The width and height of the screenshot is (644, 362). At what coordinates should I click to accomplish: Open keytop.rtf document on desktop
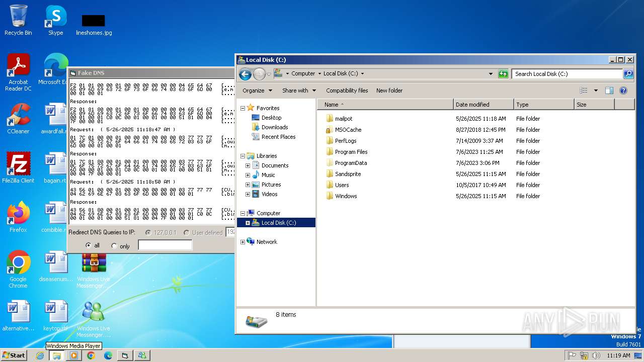(55, 316)
